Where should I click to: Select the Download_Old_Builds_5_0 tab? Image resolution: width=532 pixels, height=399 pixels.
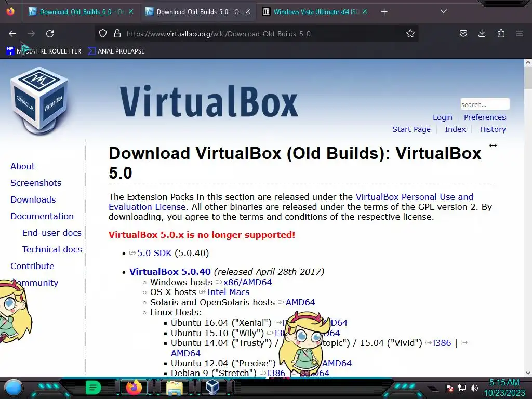(198, 12)
